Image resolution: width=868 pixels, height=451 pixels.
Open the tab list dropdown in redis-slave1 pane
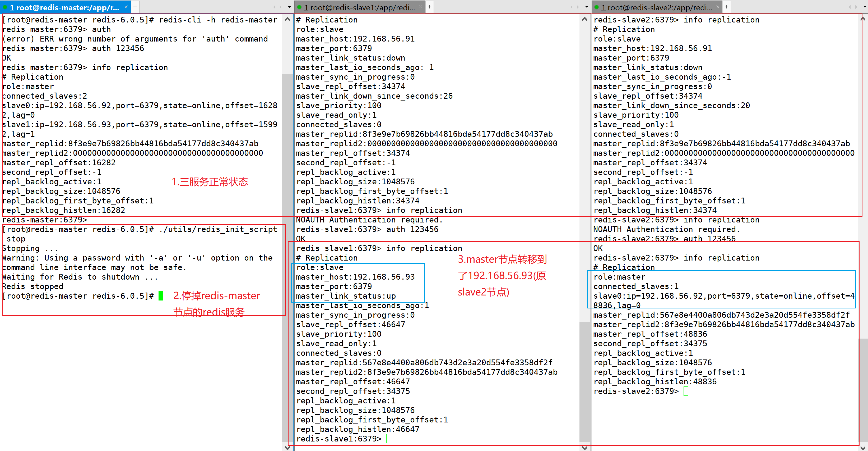[586, 7]
